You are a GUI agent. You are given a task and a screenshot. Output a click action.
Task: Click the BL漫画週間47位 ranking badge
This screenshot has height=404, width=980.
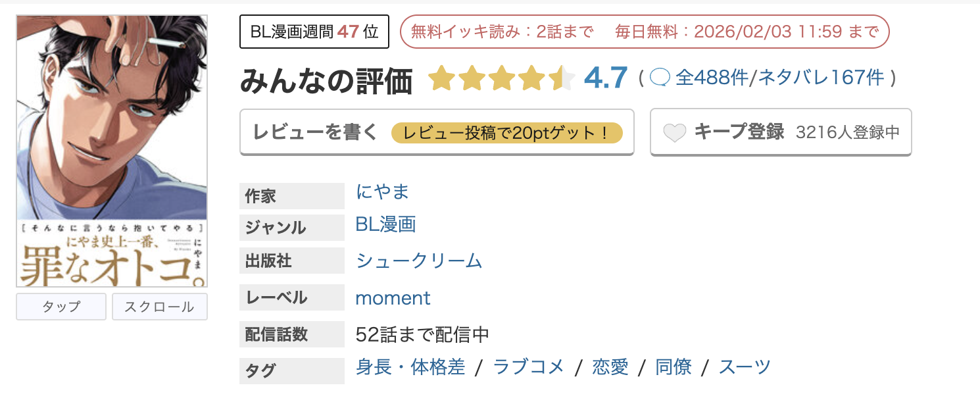314,30
